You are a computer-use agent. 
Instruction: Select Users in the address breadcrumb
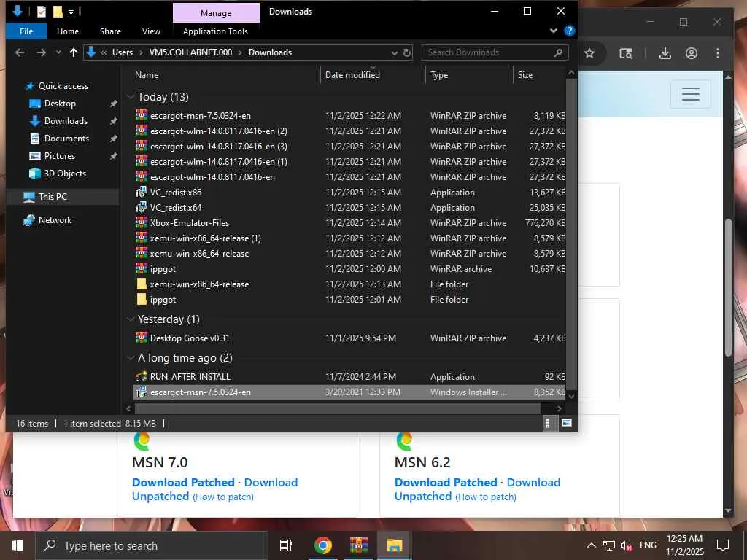(x=123, y=52)
